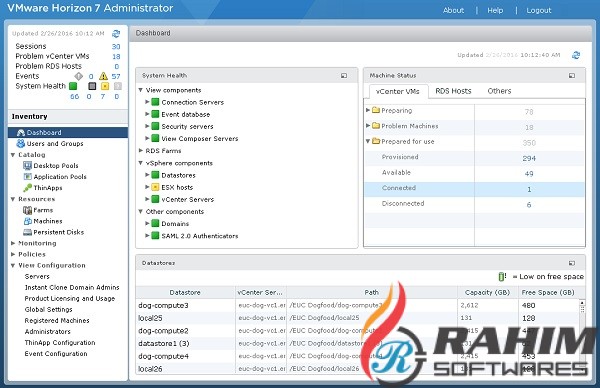Open Problem vCenter VMs count 18
The height and width of the screenshot is (388, 600).
click(x=116, y=57)
